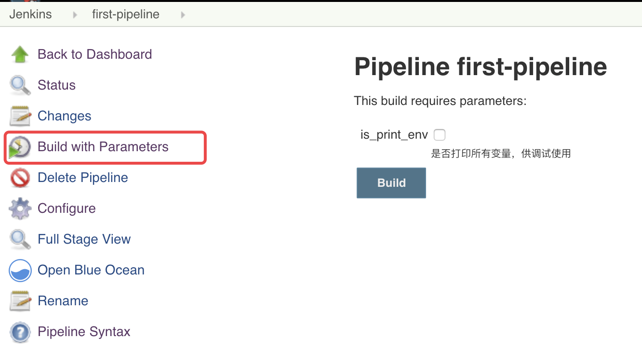The width and height of the screenshot is (642, 364).
Task: Open the first-pipeline breadcrumb
Action: tap(125, 14)
